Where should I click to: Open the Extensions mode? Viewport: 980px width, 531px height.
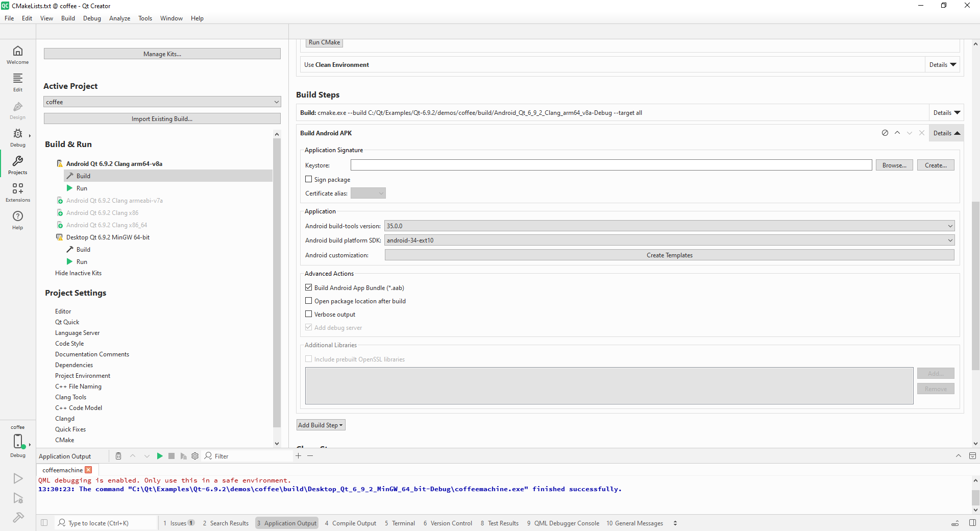(x=18, y=192)
